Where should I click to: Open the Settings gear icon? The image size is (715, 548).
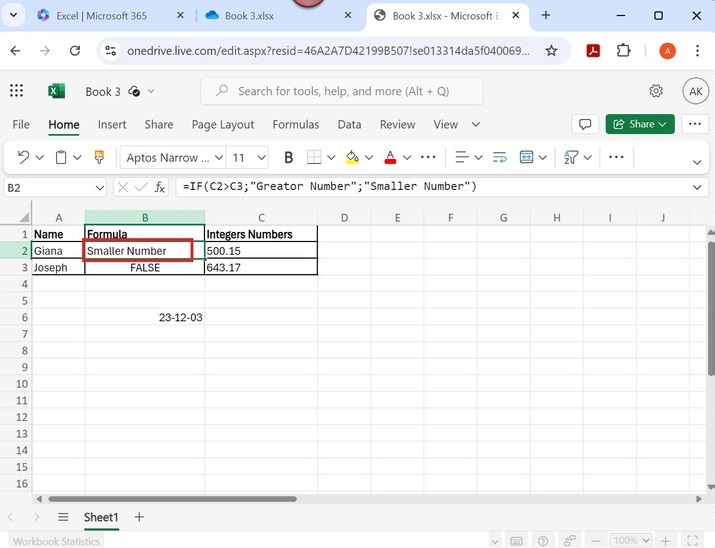tap(656, 91)
